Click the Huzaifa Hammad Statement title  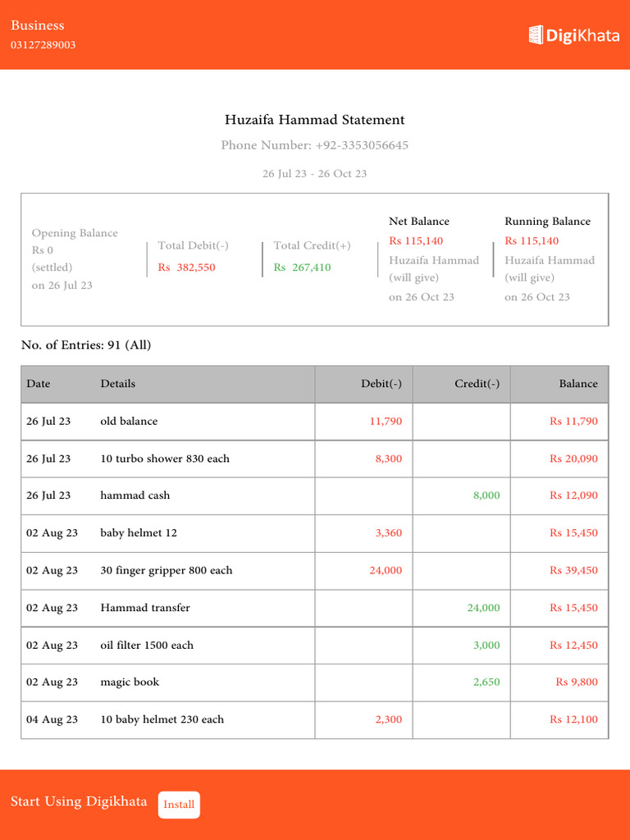[314, 120]
